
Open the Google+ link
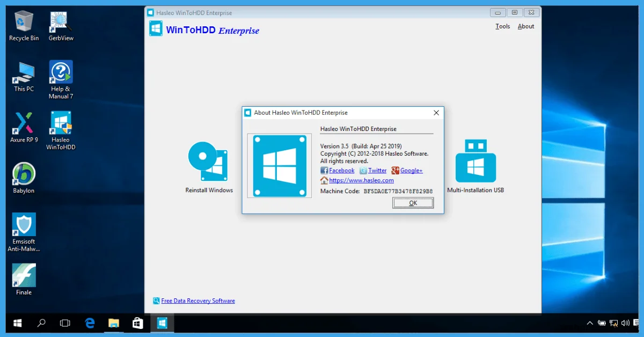coord(412,171)
